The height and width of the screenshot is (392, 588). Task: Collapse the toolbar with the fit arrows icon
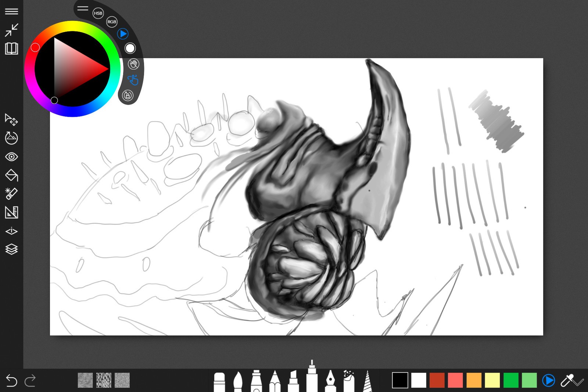(x=12, y=30)
